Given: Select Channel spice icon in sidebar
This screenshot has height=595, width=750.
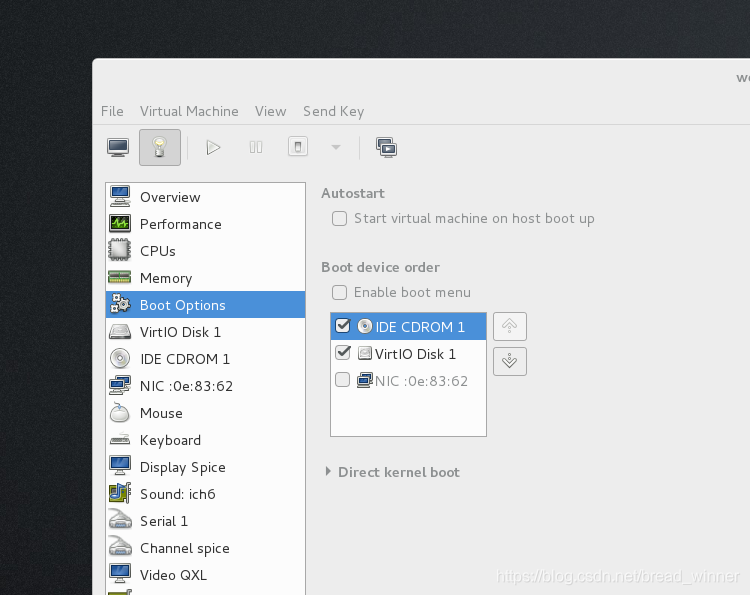Looking at the screenshot, I should 120,547.
